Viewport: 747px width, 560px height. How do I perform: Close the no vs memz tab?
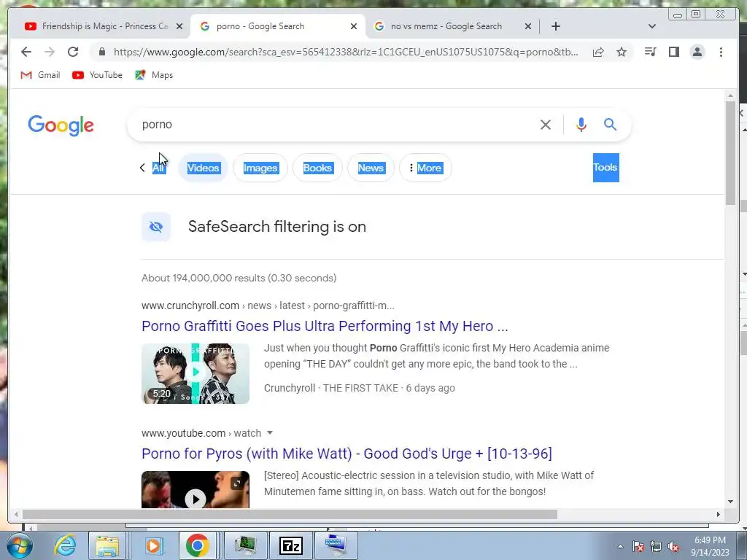click(x=528, y=27)
